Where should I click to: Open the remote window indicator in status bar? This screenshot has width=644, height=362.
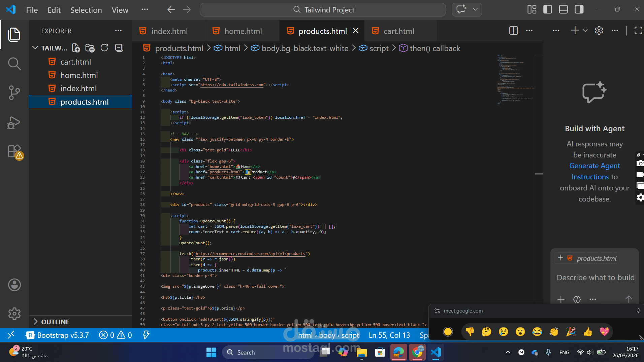(11, 335)
